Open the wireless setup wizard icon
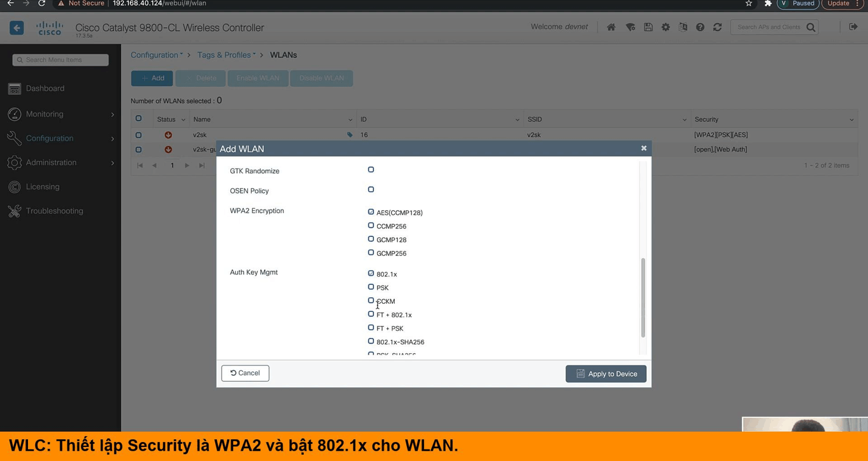This screenshot has height=461, width=868. (x=630, y=27)
